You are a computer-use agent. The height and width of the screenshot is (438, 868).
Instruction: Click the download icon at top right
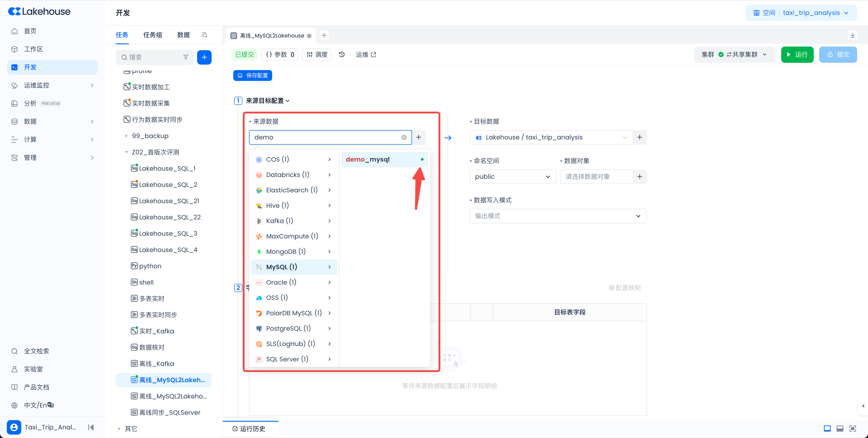coord(852,35)
